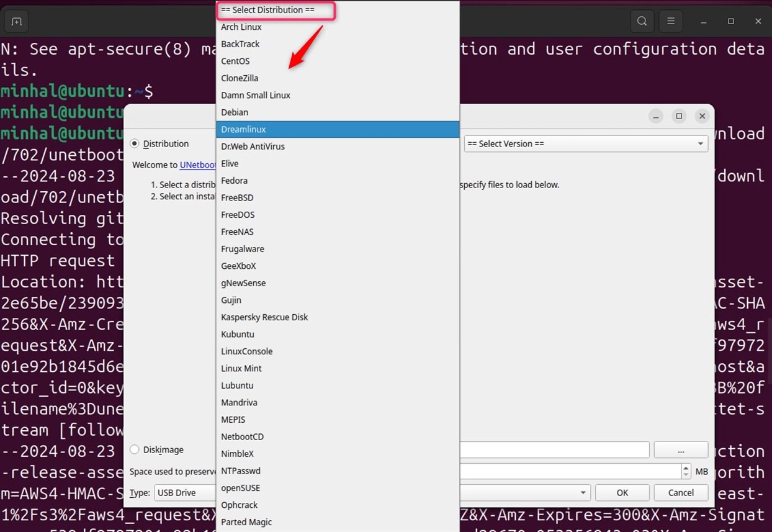The image size is (772, 532).
Task: Select FreeBSD in the list
Action: click(338, 197)
